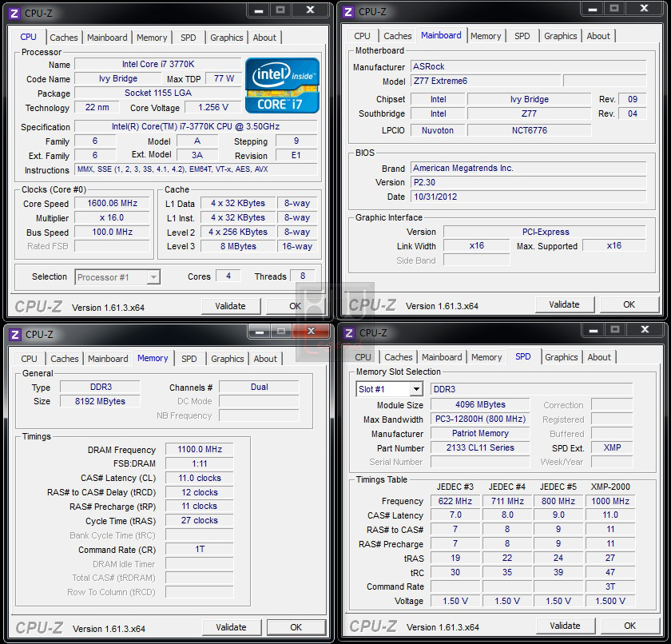The width and height of the screenshot is (671, 644).
Task: Click the PCI-Express version field
Action: pos(545,232)
